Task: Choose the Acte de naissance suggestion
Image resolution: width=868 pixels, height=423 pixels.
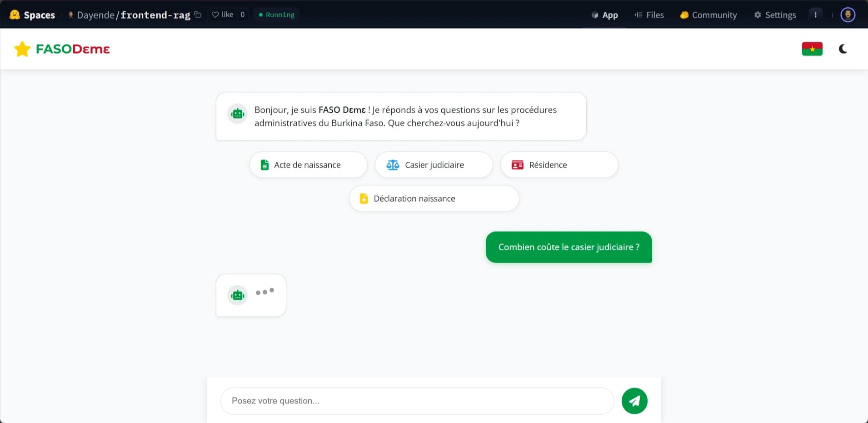Action: point(308,165)
